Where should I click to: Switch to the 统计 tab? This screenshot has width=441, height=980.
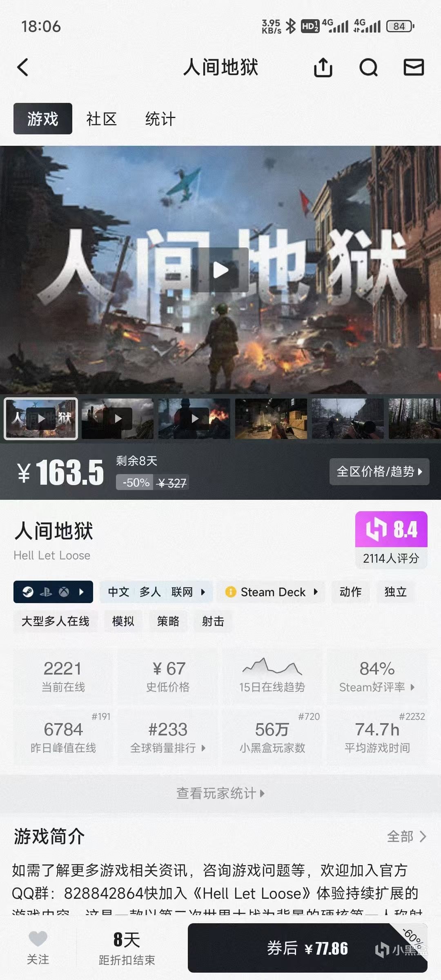pyautogui.click(x=160, y=119)
